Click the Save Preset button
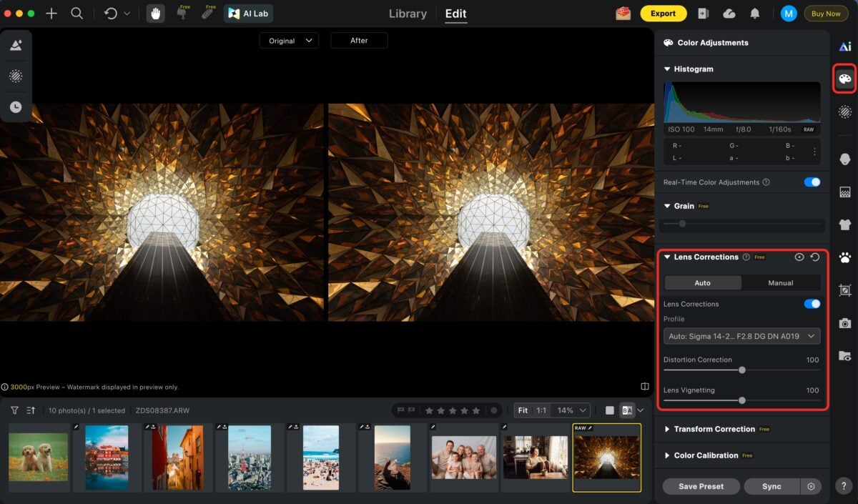The image size is (858, 504). click(x=701, y=486)
